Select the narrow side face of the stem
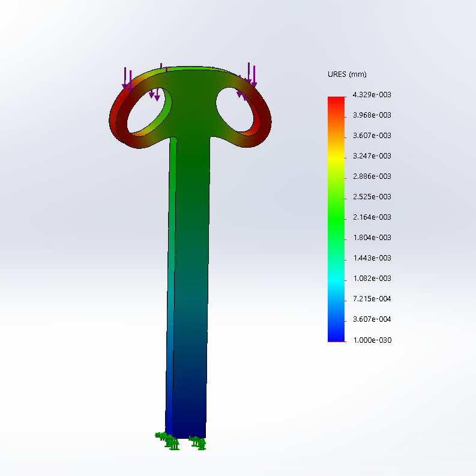 170,288
